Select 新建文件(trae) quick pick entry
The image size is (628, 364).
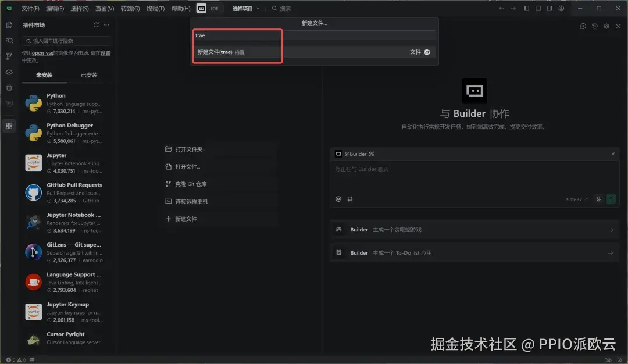[315, 52]
